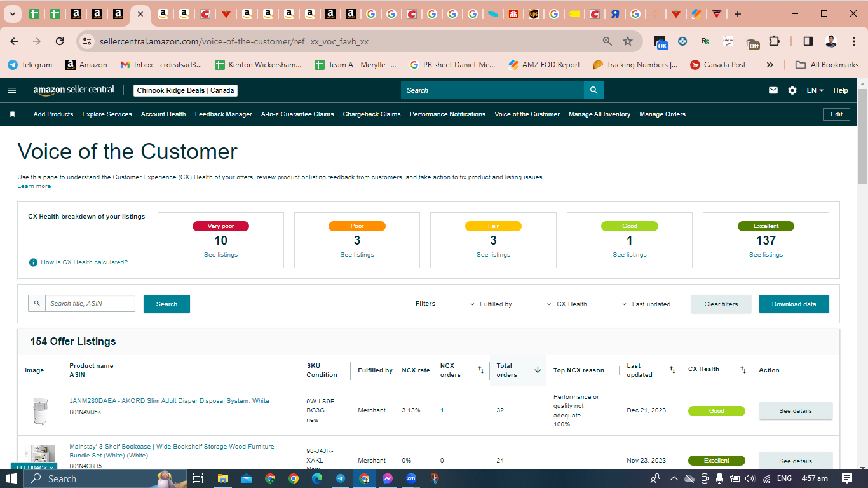
Task: Open Performance Notifications menu item
Action: tap(447, 114)
